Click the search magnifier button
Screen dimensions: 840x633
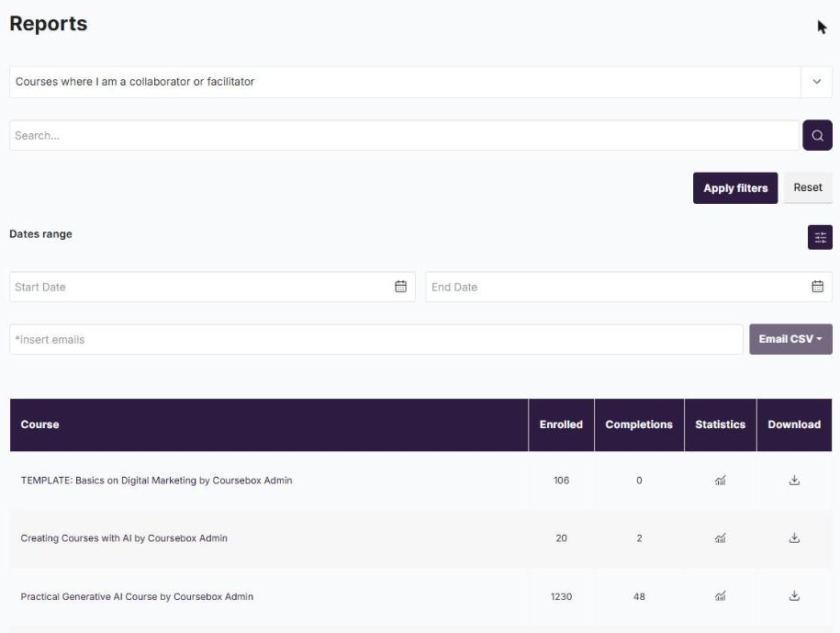click(817, 136)
